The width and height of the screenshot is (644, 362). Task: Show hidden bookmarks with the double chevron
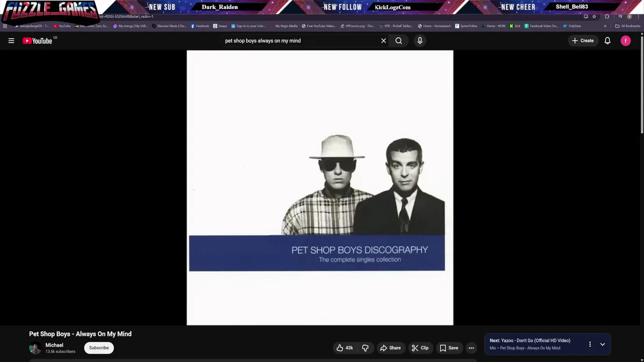coord(605,26)
